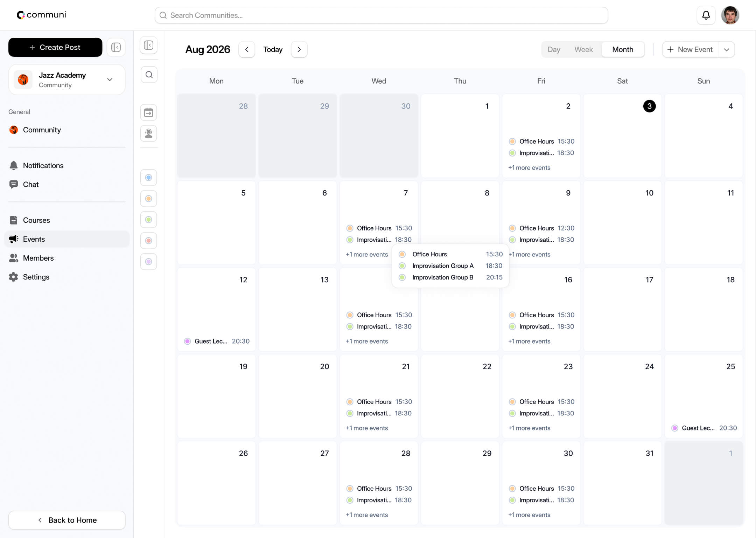Click the sidebar collapse icon beside Create Post
The height and width of the screenshot is (538, 756).
116,47
